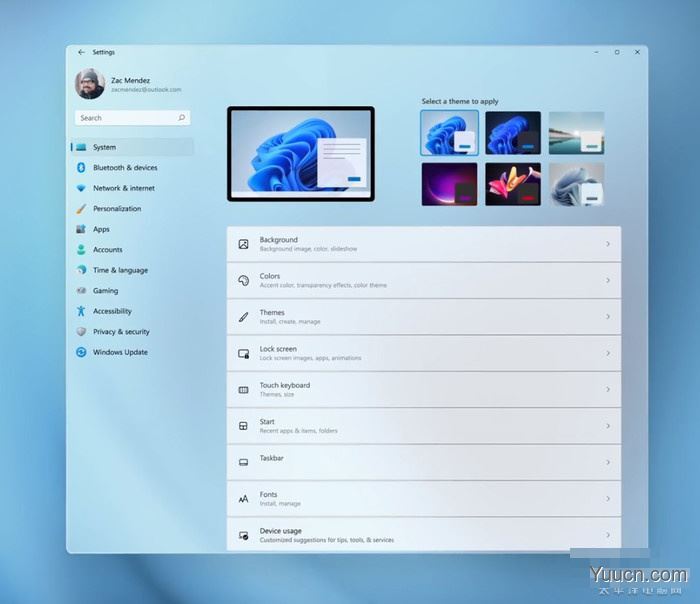Select the light blue bloom theme
Viewport: 700px width, 604px height.
click(450, 133)
